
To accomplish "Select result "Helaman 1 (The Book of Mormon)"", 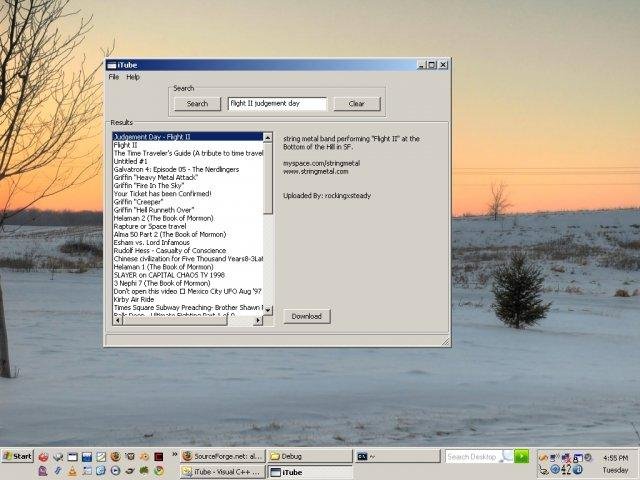I will click(x=188, y=267).
